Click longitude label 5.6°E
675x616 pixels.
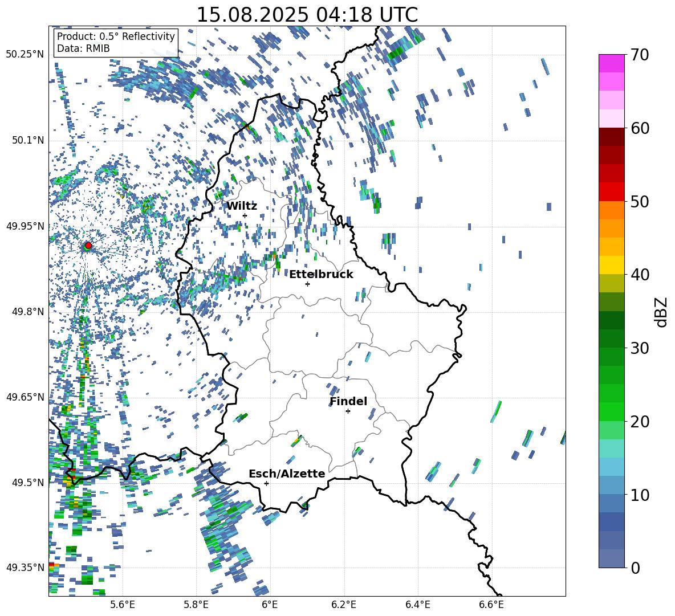(x=123, y=605)
